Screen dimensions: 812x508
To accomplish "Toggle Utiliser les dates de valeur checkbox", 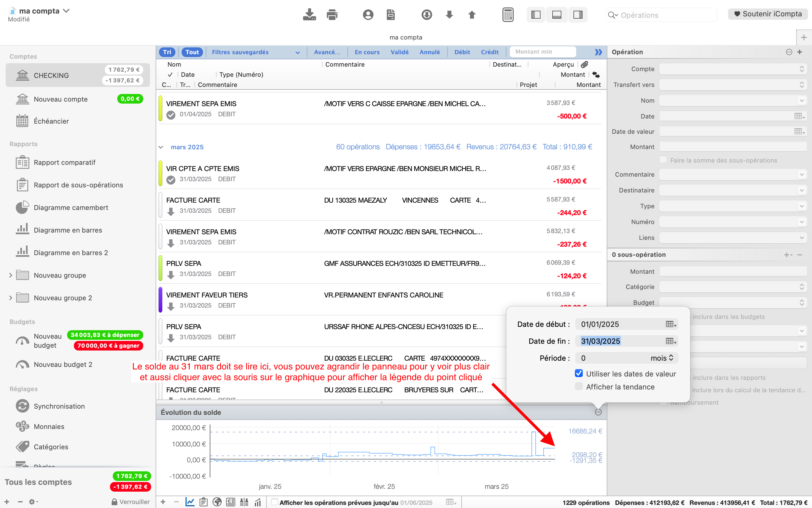I will [579, 373].
